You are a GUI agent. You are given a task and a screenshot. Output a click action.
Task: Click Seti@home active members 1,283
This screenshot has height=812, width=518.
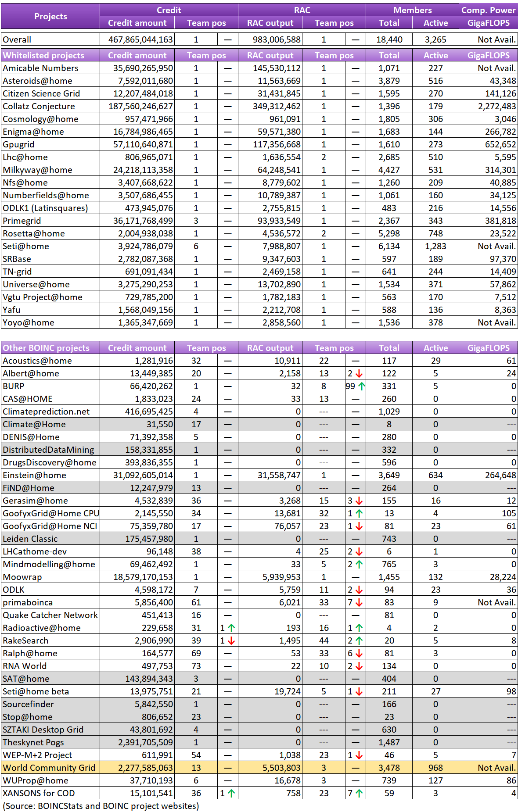tap(435, 246)
